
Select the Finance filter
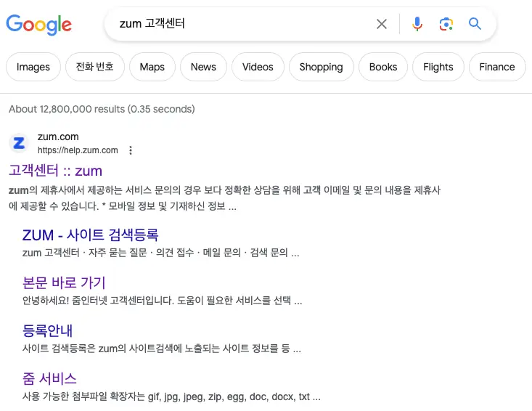(497, 67)
